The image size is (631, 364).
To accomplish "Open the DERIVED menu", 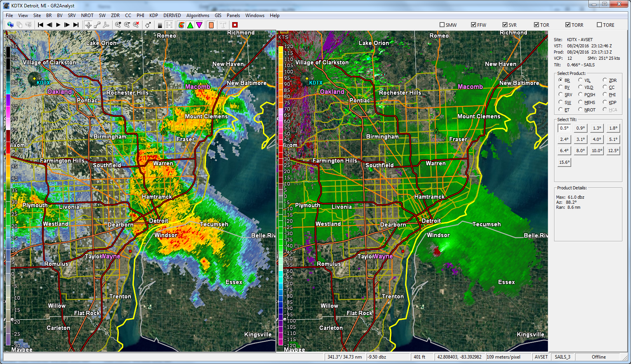I will 172,16.
